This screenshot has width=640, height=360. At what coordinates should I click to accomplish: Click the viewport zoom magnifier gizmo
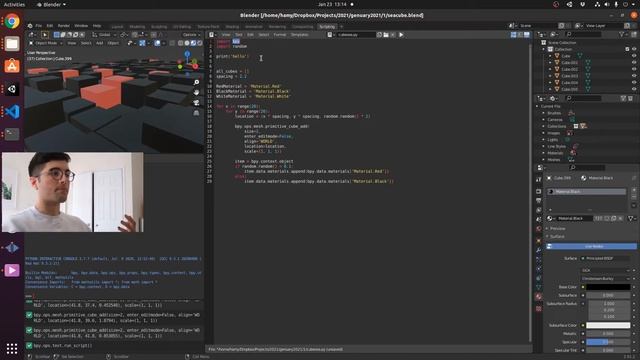click(196, 82)
